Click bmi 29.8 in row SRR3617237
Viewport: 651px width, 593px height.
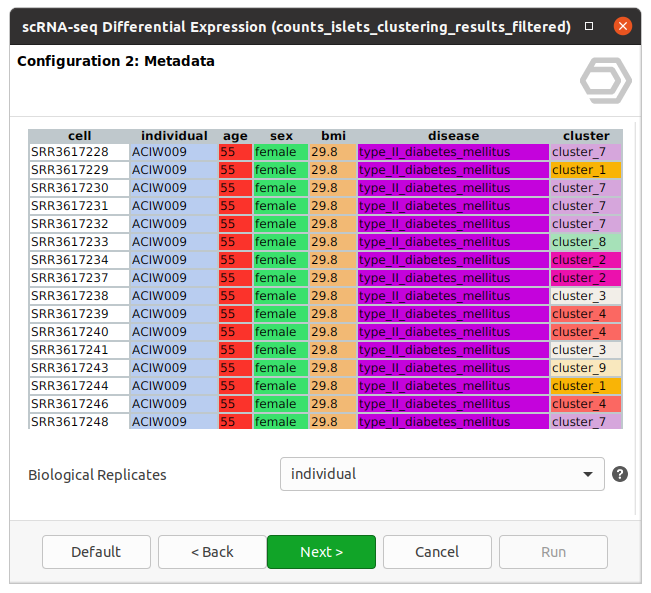(x=333, y=278)
